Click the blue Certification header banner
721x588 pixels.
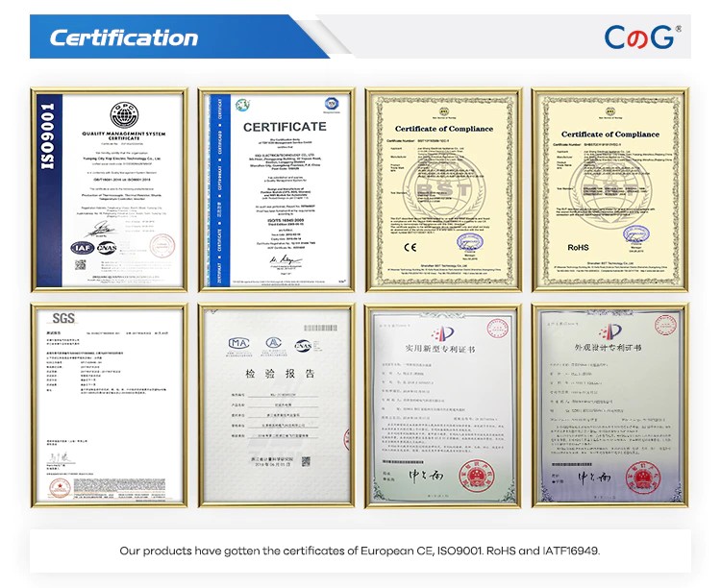pyautogui.click(x=125, y=38)
